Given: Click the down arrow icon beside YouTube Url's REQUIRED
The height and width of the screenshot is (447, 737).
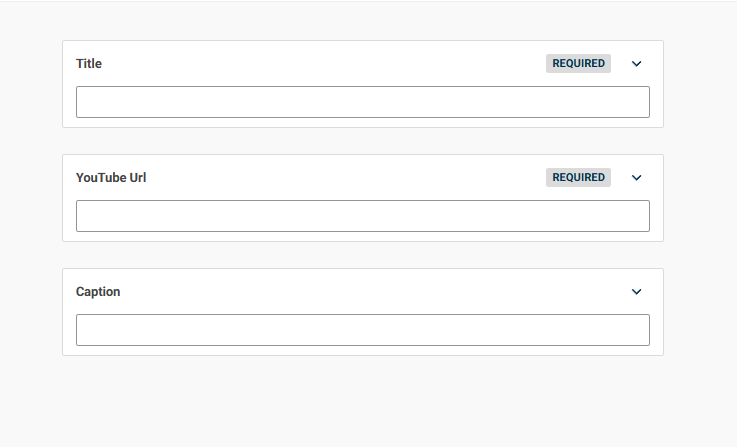Looking at the screenshot, I should 636,178.
